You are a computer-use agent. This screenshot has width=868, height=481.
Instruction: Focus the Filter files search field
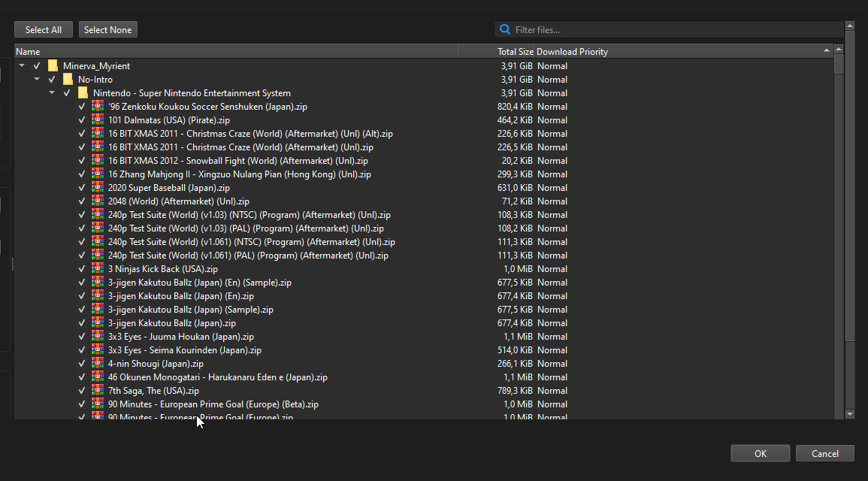tap(669, 30)
